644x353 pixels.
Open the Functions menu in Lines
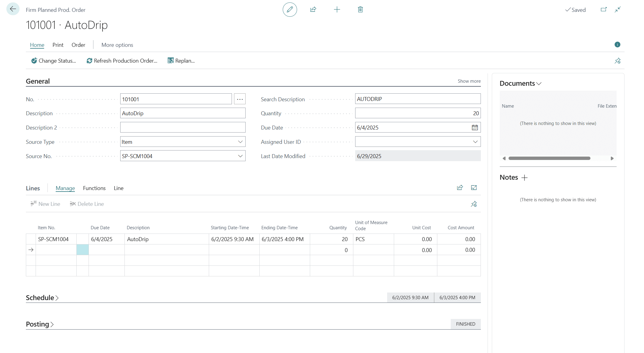coord(94,188)
